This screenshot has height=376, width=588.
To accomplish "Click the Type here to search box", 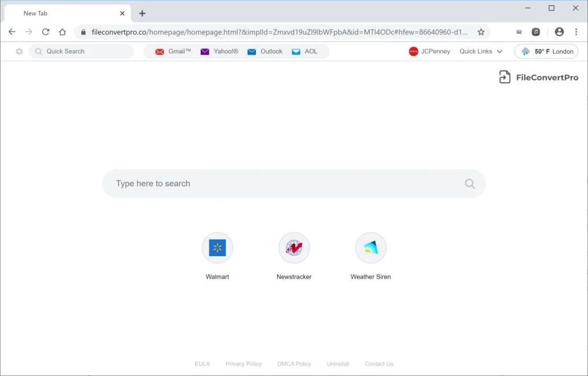I will [x=294, y=183].
